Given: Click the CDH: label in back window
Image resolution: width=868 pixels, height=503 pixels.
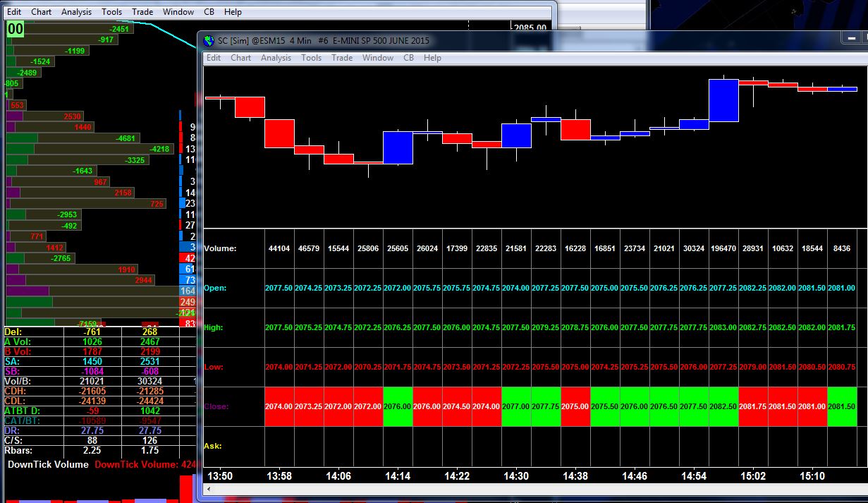Looking at the screenshot, I should [16, 391].
